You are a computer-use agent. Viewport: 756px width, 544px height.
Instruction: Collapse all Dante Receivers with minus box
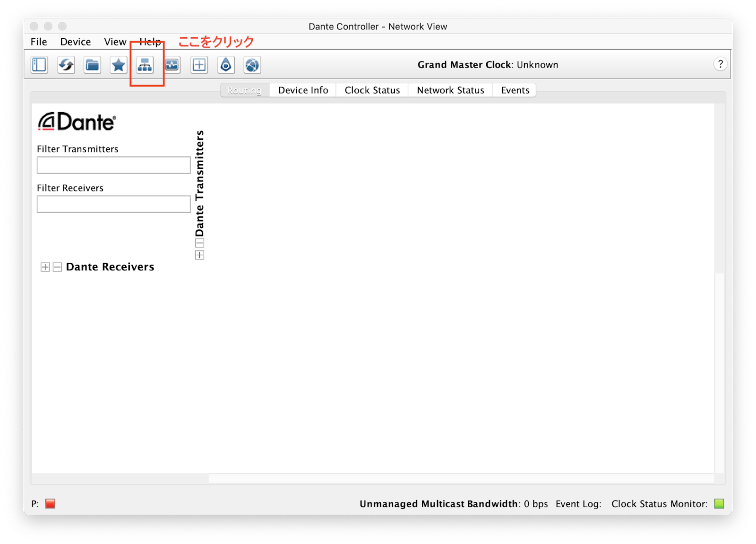57,267
